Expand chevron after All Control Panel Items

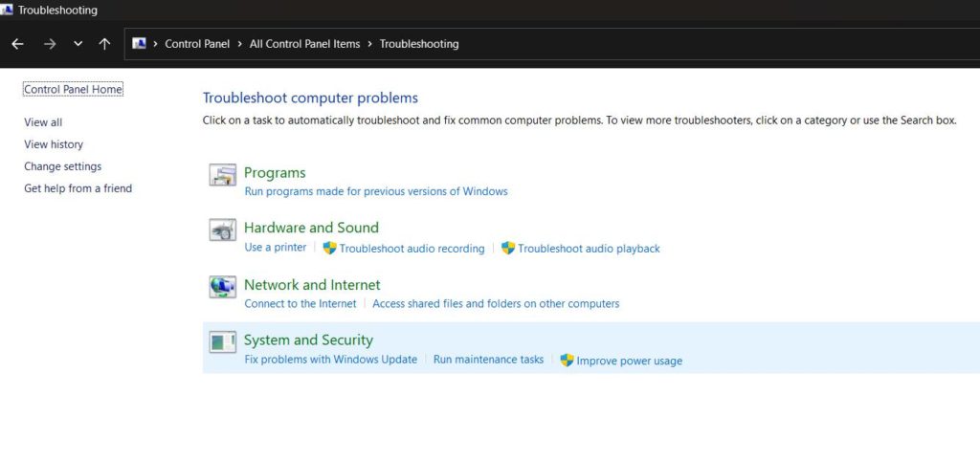coord(370,44)
